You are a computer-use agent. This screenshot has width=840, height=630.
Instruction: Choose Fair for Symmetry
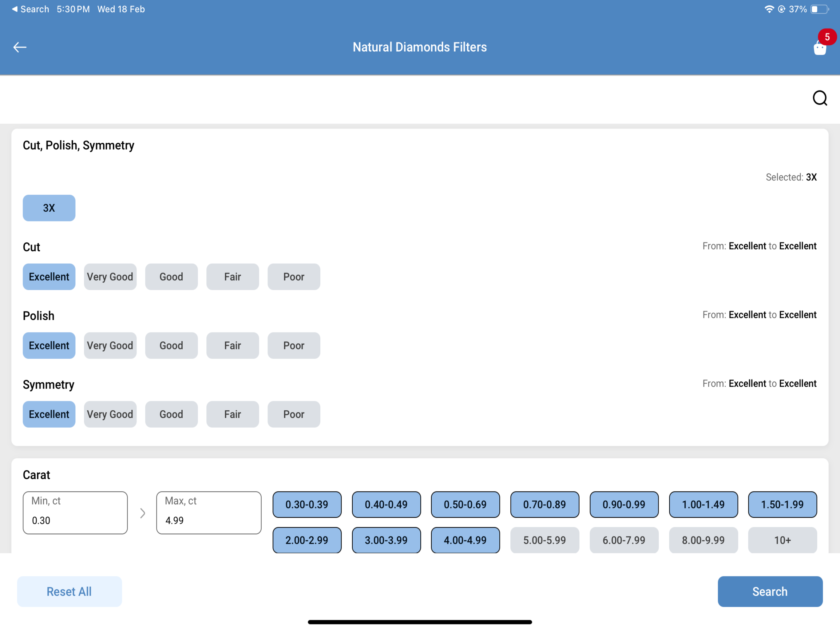click(233, 414)
